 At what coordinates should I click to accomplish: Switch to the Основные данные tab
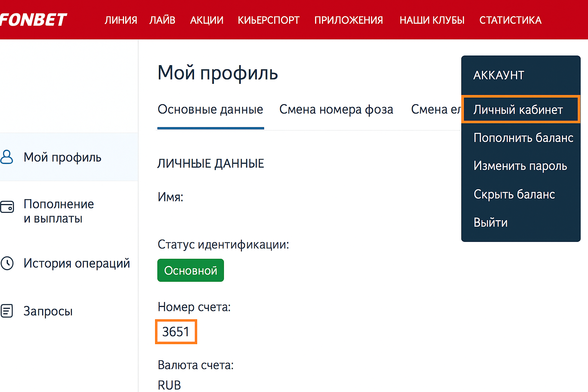tap(210, 110)
